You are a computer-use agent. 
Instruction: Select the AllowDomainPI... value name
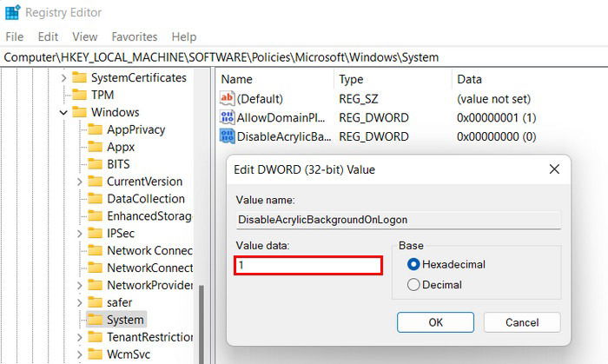(281, 118)
